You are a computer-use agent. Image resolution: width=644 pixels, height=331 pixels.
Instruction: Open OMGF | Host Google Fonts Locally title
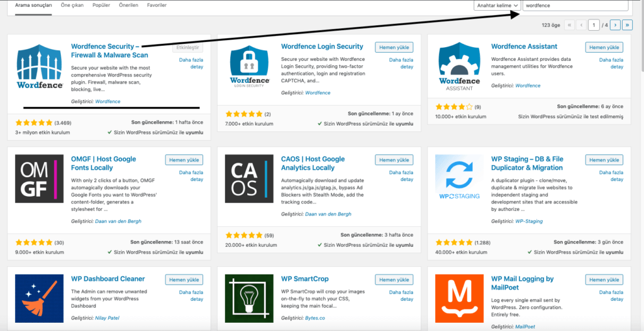(x=104, y=163)
